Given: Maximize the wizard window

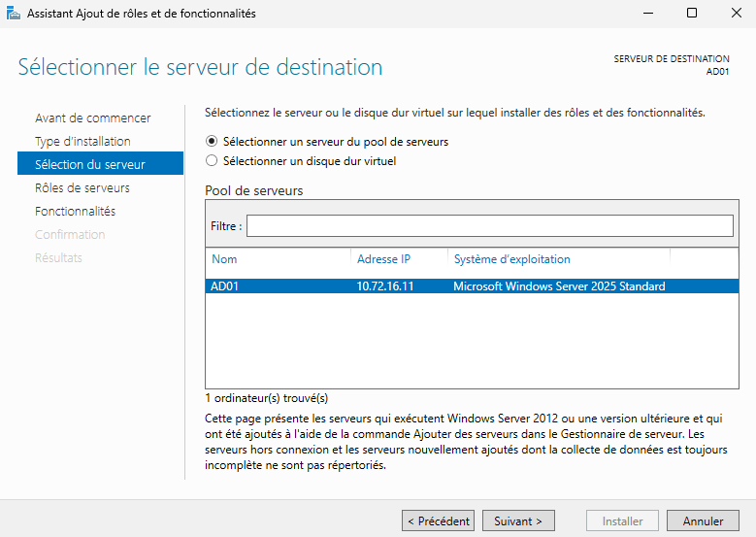Looking at the screenshot, I should tap(692, 14).
